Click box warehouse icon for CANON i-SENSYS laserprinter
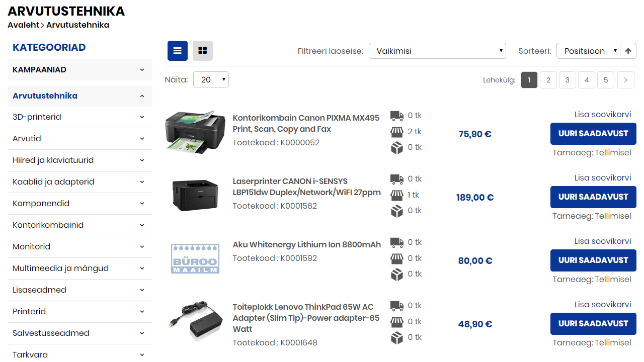 [397, 211]
